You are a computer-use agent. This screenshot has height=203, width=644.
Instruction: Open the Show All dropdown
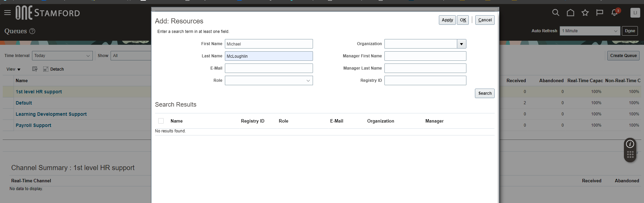click(x=131, y=56)
